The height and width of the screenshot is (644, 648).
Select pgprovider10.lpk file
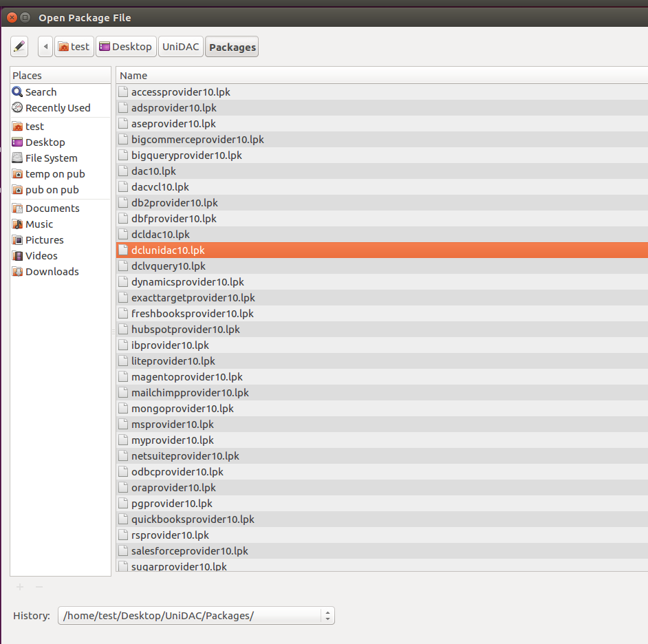point(382,504)
